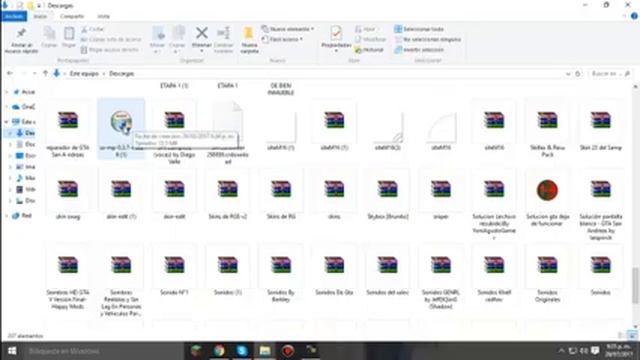
Task: Open the Mover a dropdown
Action: pyautogui.click(x=158, y=40)
